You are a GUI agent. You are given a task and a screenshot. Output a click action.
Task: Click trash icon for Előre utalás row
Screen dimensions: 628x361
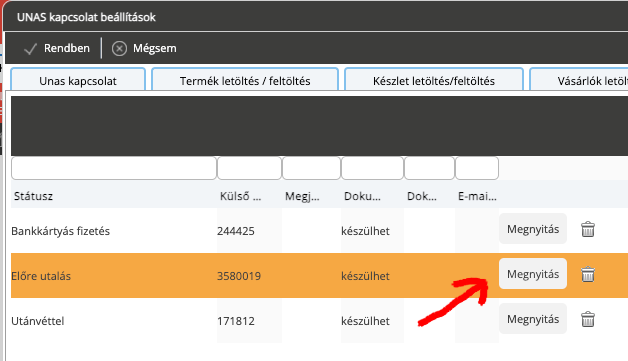point(588,274)
